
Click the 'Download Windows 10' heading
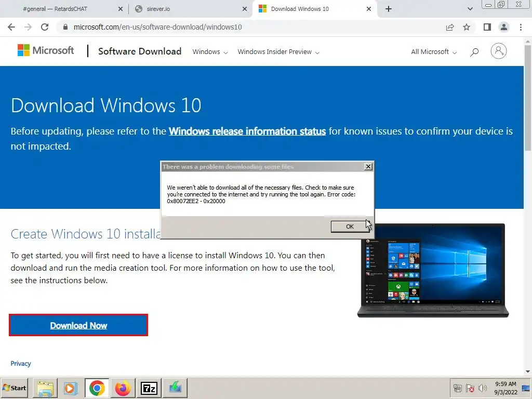(x=106, y=105)
